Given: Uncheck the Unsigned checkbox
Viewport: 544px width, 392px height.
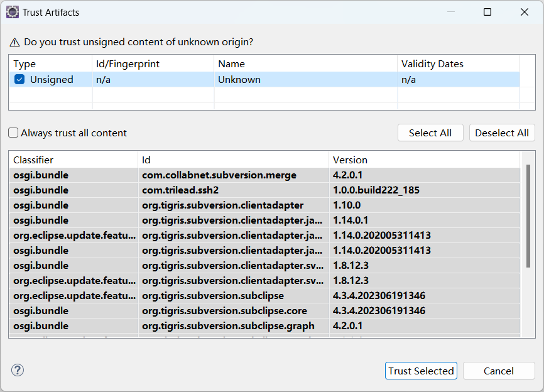Looking at the screenshot, I should tap(19, 79).
